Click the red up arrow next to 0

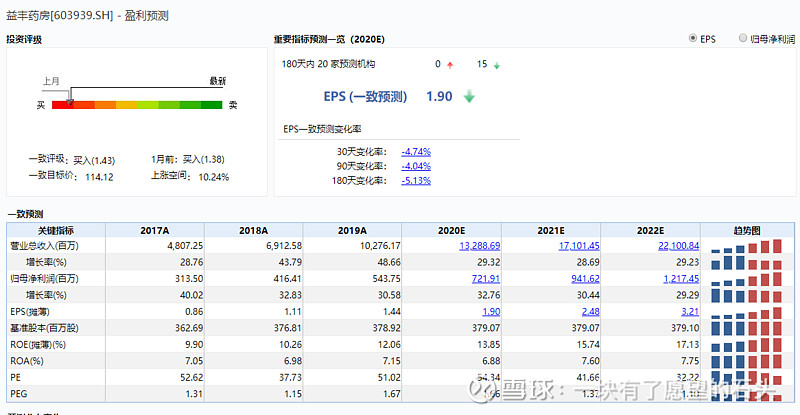(x=450, y=65)
